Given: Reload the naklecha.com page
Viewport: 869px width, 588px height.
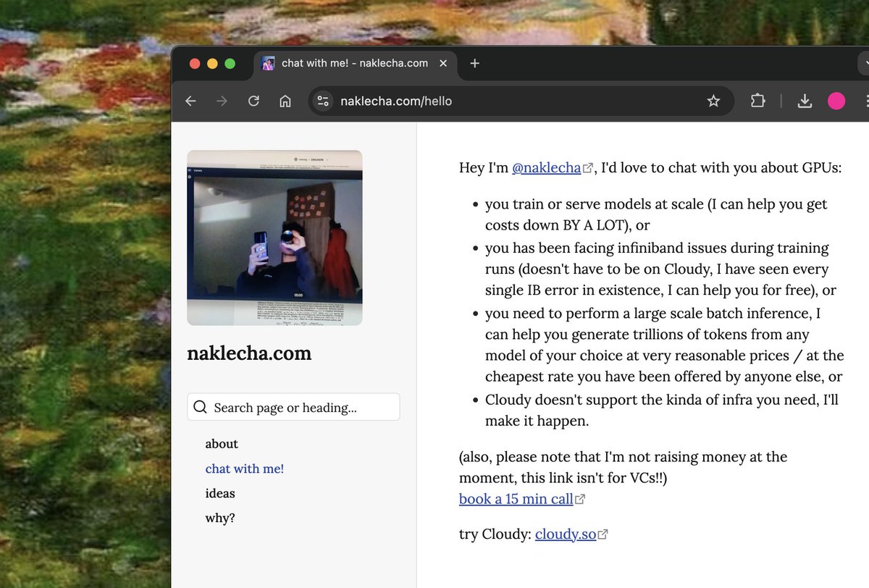Looking at the screenshot, I should tap(253, 101).
